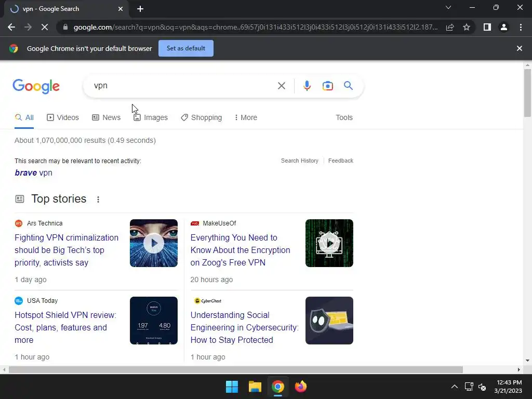This screenshot has height=399, width=532.
Task: Expand the More search filters menu
Action: 246,118
